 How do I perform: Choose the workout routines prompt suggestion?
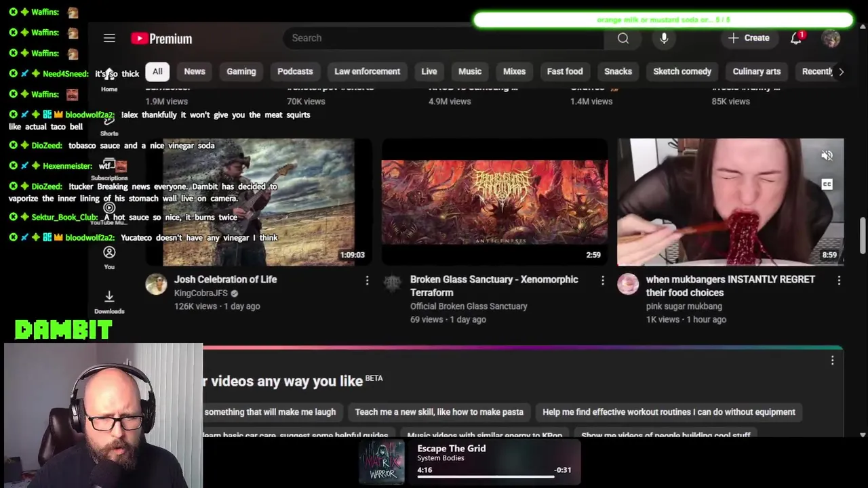[669, 412]
